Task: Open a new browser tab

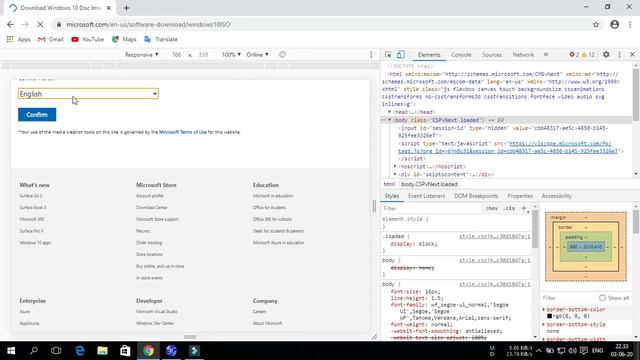Action: (126, 8)
